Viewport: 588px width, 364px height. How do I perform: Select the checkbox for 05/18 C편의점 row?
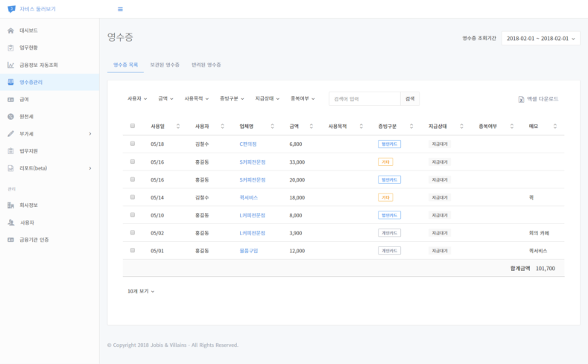133,144
